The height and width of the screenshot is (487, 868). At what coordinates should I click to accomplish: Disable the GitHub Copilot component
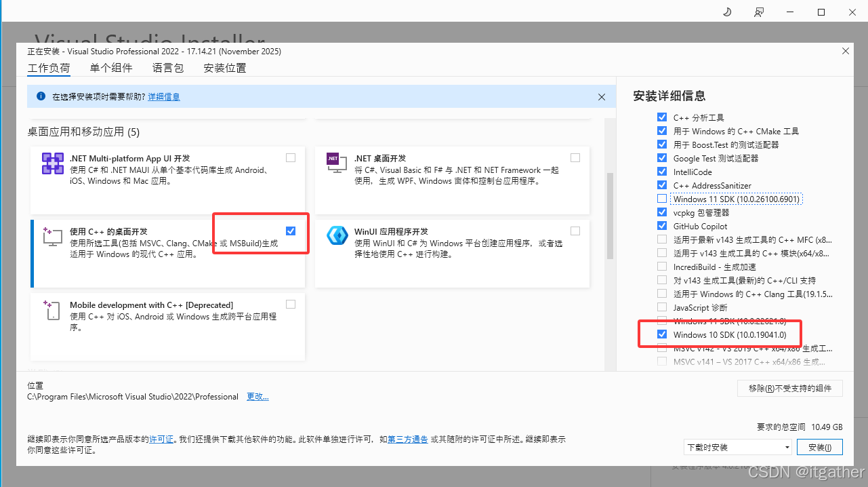662,226
